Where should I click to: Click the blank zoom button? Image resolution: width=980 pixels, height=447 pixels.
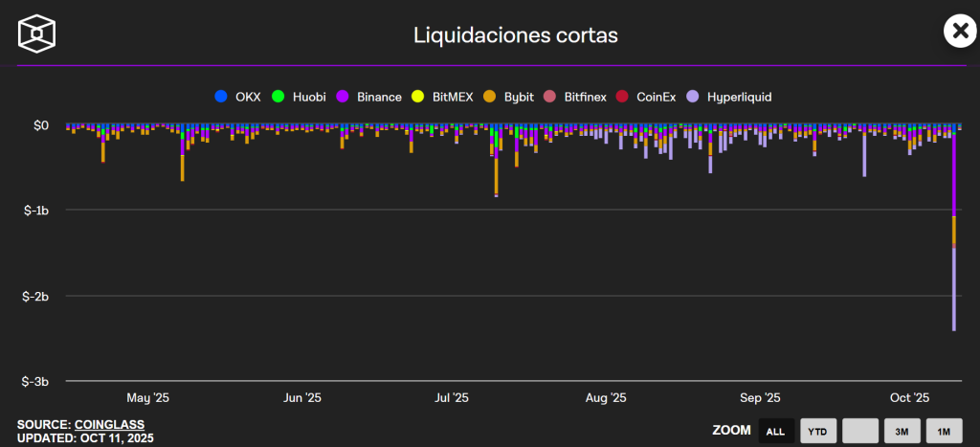pyautogui.click(x=860, y=432)
